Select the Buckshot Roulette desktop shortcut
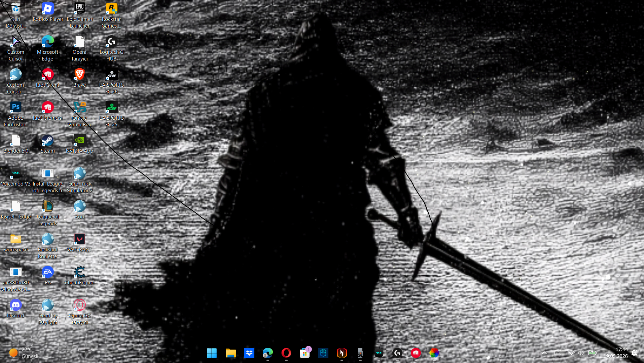The width and height of the screenshot is (644, 363). click(47, 246)
